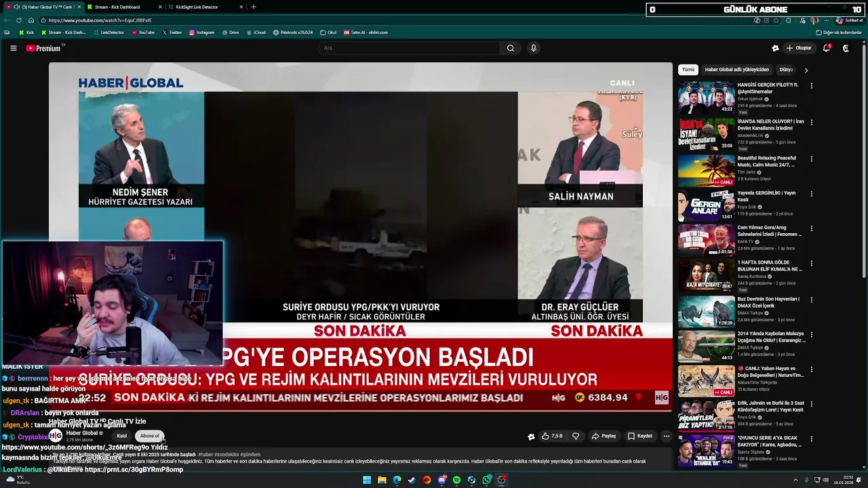Open options for HANGİSİ GERÇEK PİLOT video

(x=811, y=85)
